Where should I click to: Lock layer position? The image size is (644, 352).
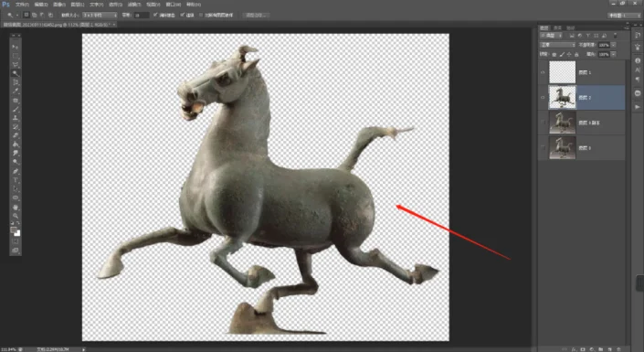coord(569,54)
